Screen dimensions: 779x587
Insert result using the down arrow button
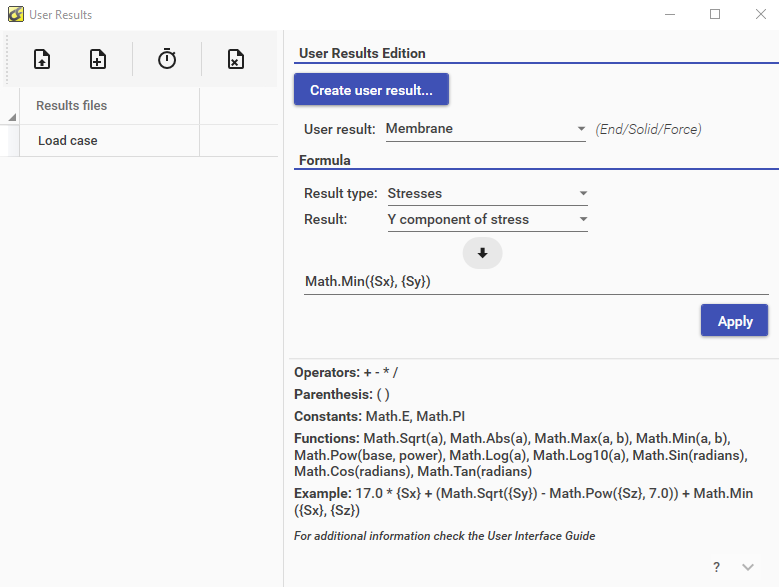[x=482, y=253]
